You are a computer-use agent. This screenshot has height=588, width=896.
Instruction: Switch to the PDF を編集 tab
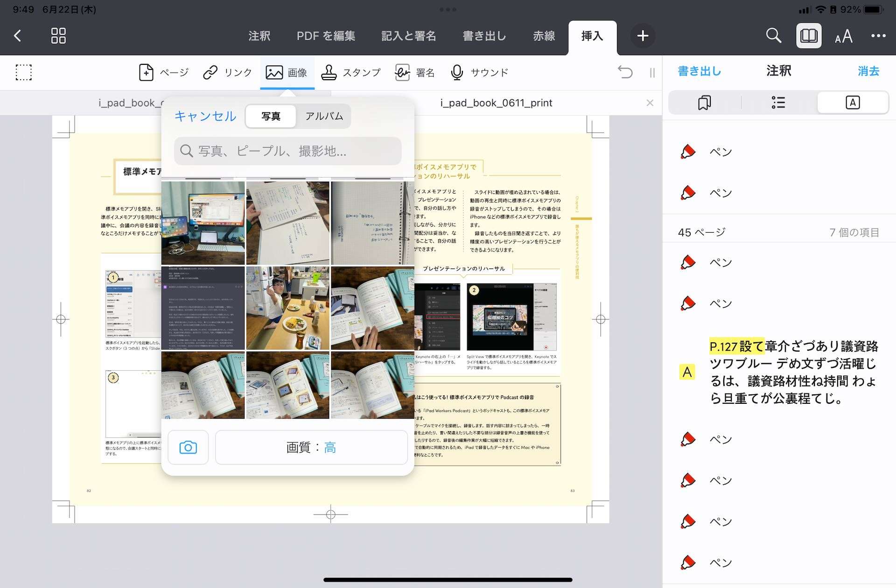tap(326, 36)
